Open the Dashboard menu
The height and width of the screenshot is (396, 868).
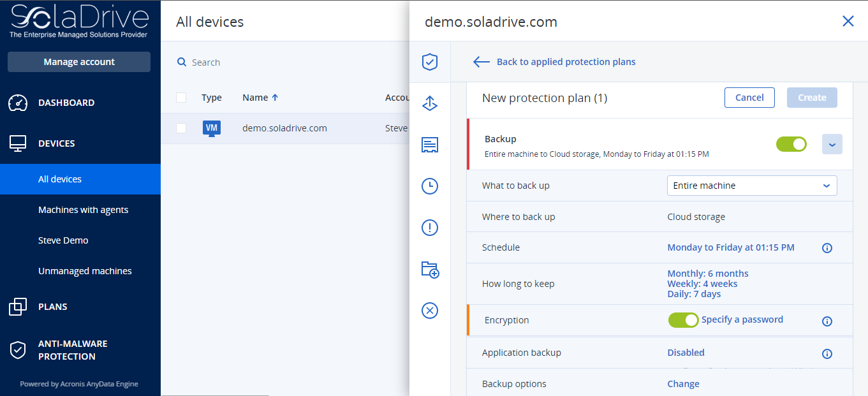(66, 103)
